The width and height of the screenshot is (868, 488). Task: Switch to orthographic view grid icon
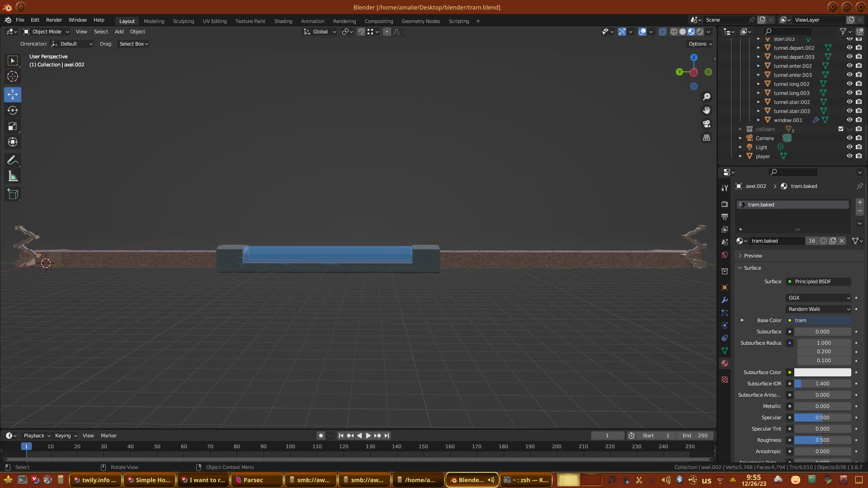pos(707,137)
